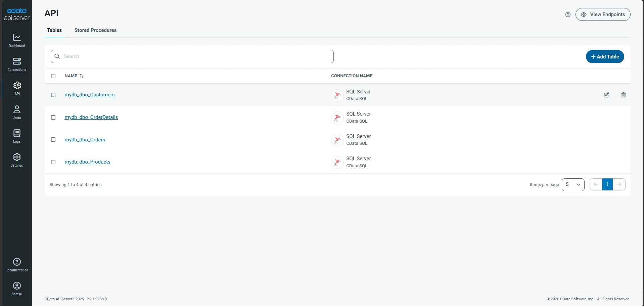Click the Add Table button

(x=605, y=57)
